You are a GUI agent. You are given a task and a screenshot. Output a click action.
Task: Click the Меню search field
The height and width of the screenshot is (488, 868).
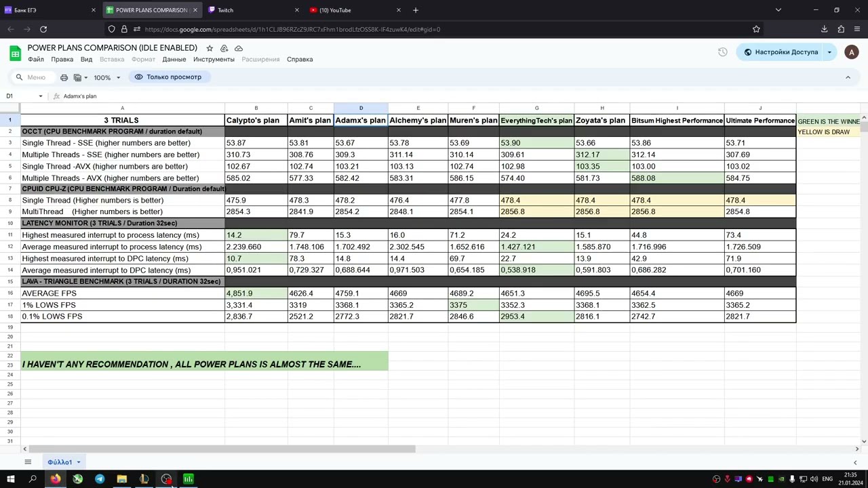tap(33, 77)
